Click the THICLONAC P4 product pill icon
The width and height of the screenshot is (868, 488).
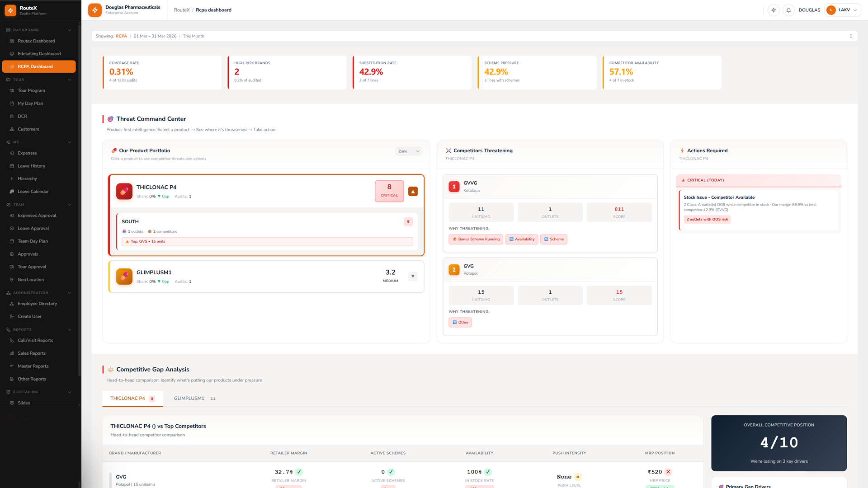124,191
